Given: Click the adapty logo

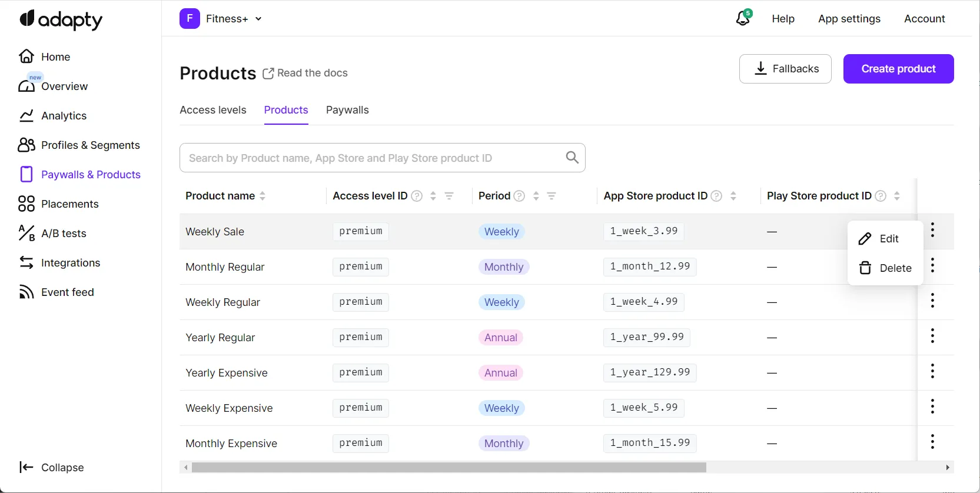Looking at the screenshot, I should pos(61,20).
